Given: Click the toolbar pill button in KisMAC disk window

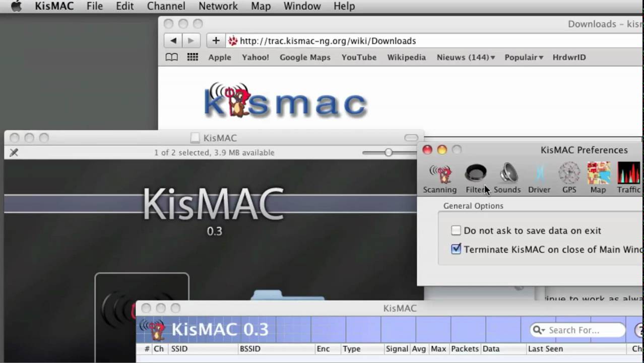Looking at the screenshot, I should [411, 138].
